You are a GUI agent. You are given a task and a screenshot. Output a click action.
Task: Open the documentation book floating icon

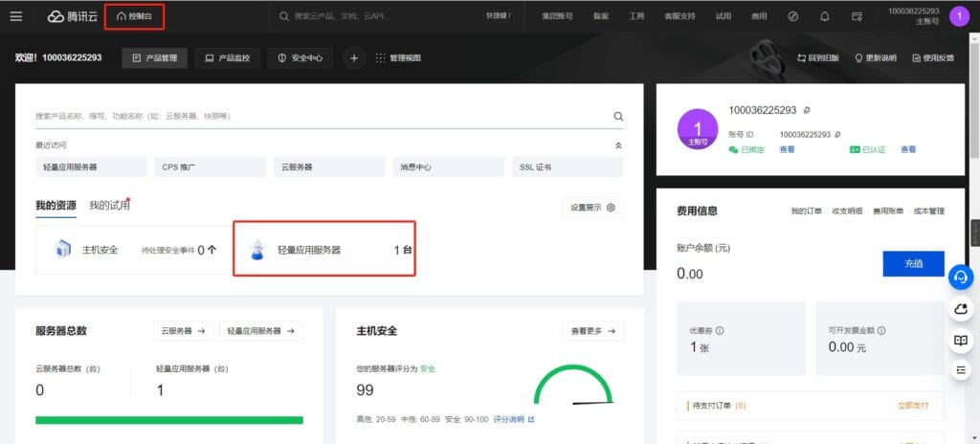(961, 341)
